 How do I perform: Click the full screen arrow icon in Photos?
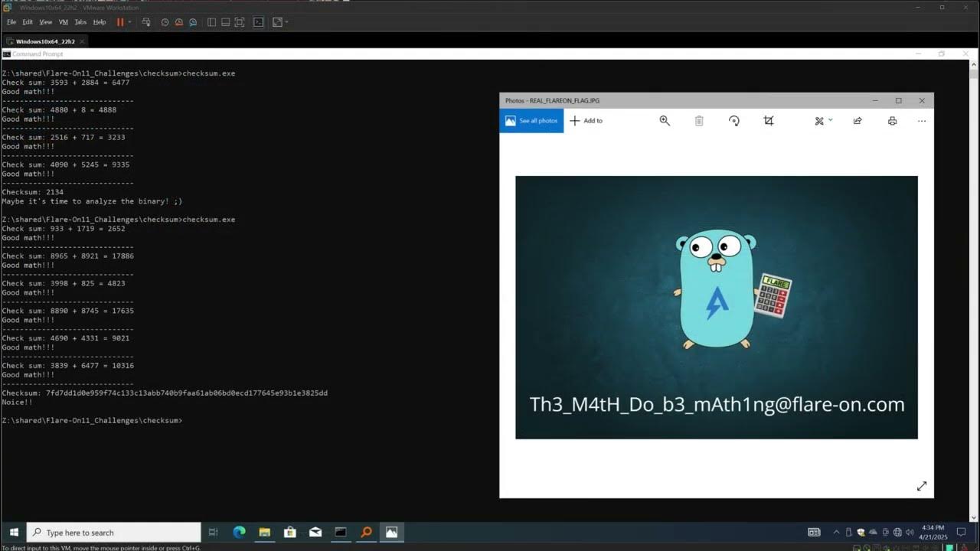pyautogui.click(x=922, y=486)
